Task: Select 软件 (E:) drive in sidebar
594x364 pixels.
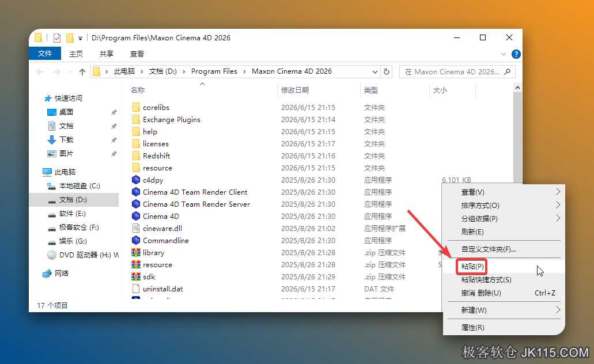Action: click(x=72, y=214)
